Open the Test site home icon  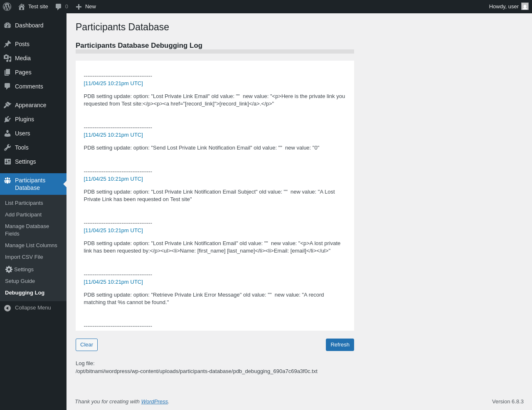22,7
